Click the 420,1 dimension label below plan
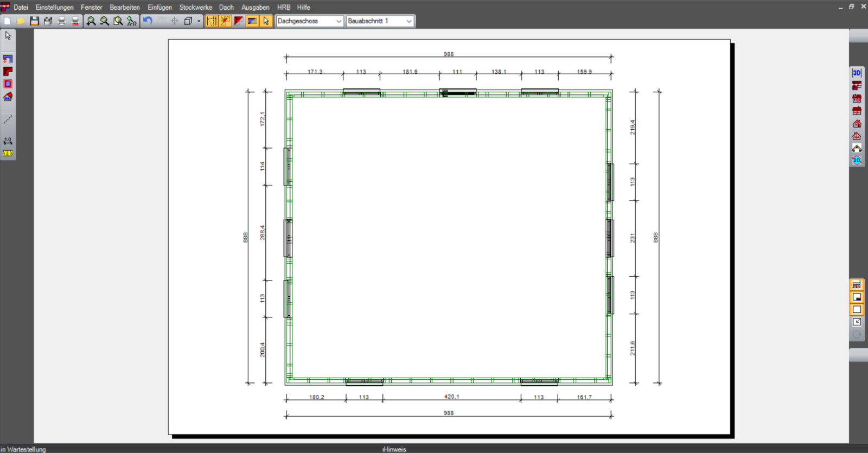Screen dimensions: 868x453 [x=451, y=397]
